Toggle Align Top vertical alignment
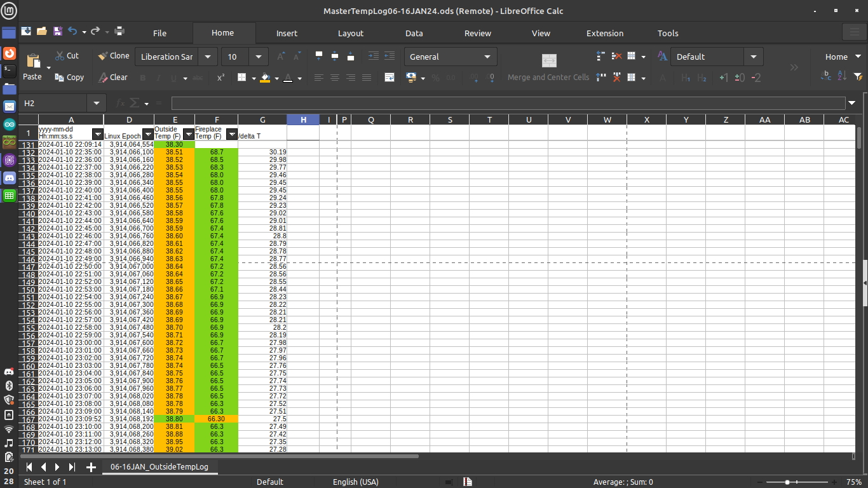 pos(319,57)
